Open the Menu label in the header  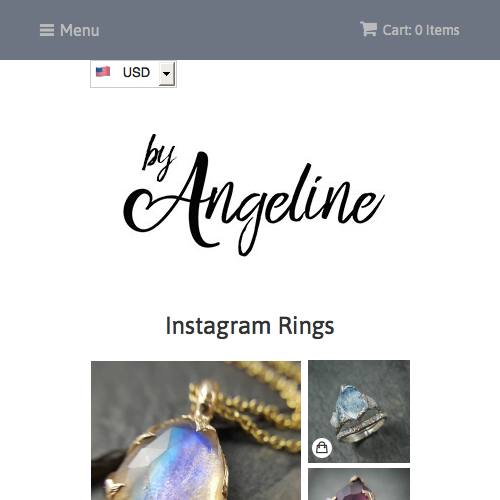point(80,30)
